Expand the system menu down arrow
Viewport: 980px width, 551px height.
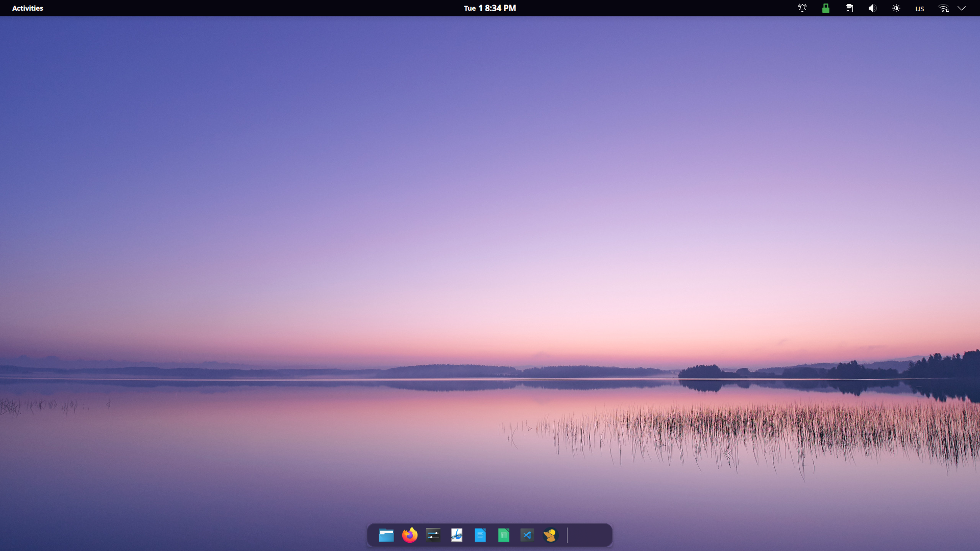(x=962, y=8)
